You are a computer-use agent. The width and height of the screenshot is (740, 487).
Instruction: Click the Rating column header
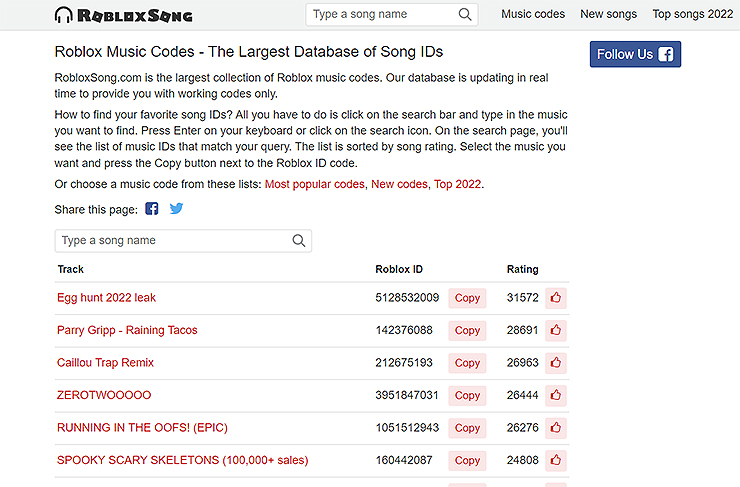(x=522, y=269)
